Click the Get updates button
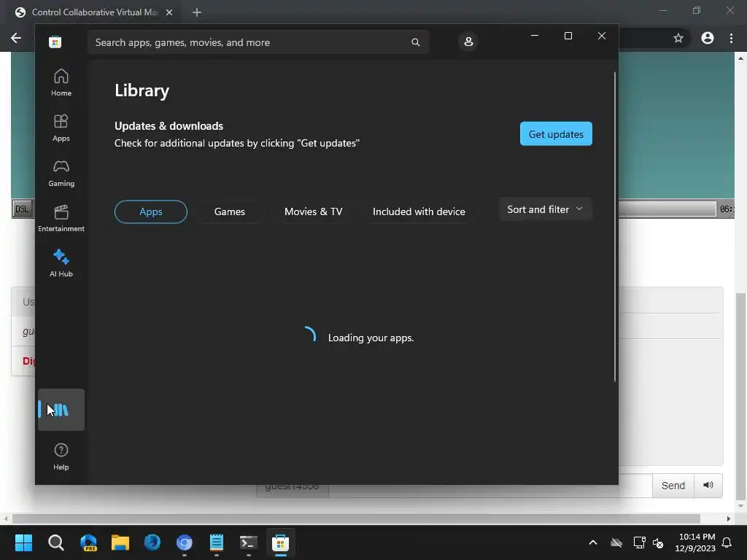This screenshot has height=560, width=747. click(556, 134)
